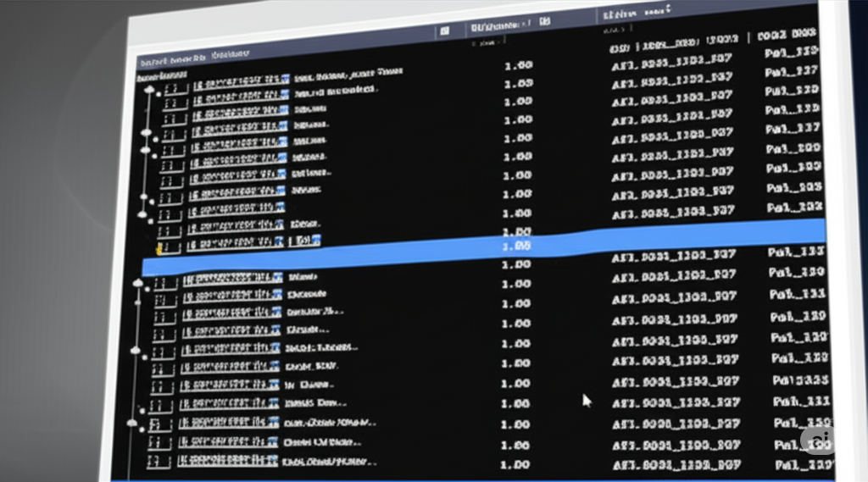The height and width of the screenshot is (482, 868).
Task: Toggle the bracket checkbox on the first tree row
Action: (176, 89)
